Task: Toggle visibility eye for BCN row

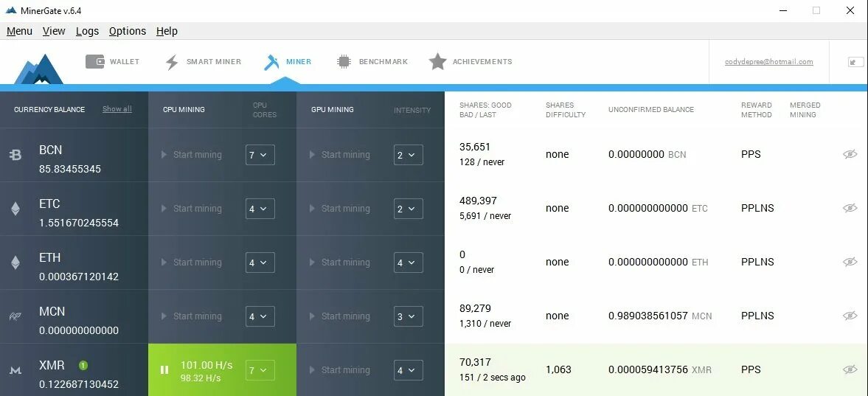Action: (850, 155)
